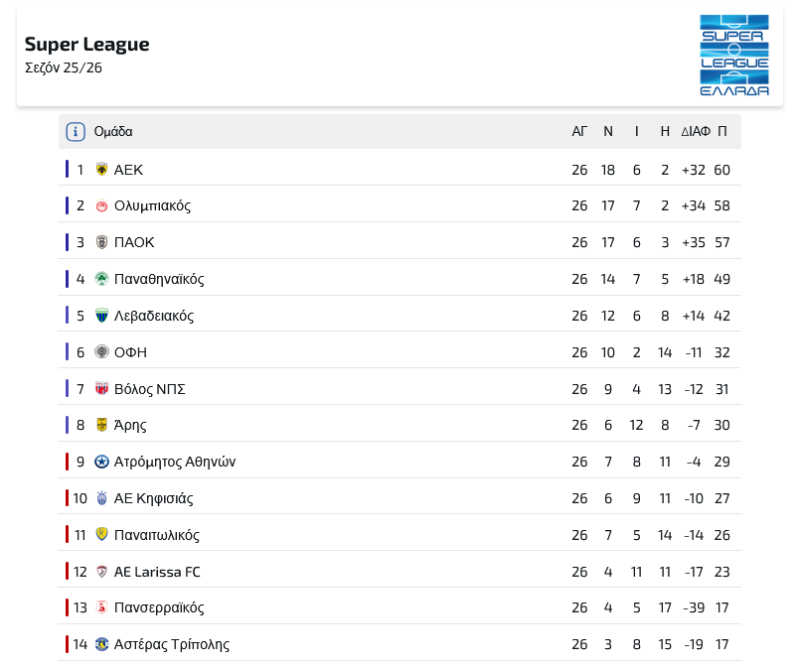The image size is (800, 668).
Task: Click the Παναθηναϊκός clover crest
Action: [x=101, y=279]
